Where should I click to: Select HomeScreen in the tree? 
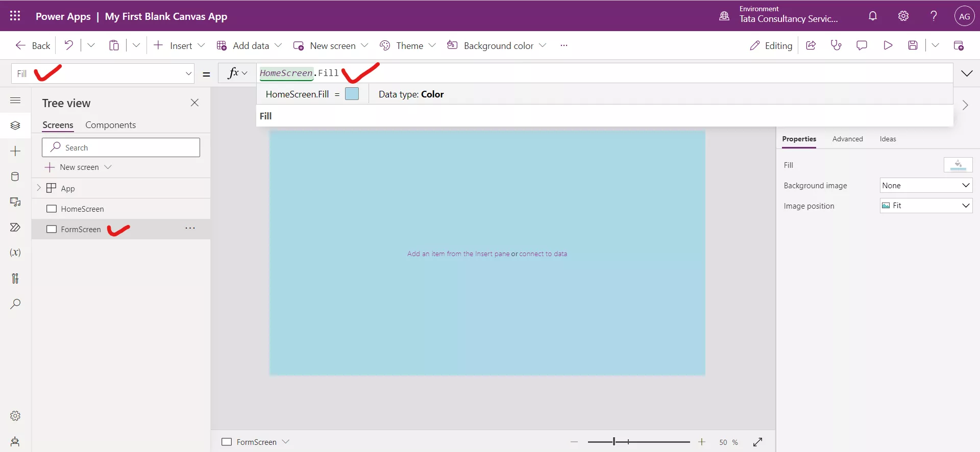point(121,209)
